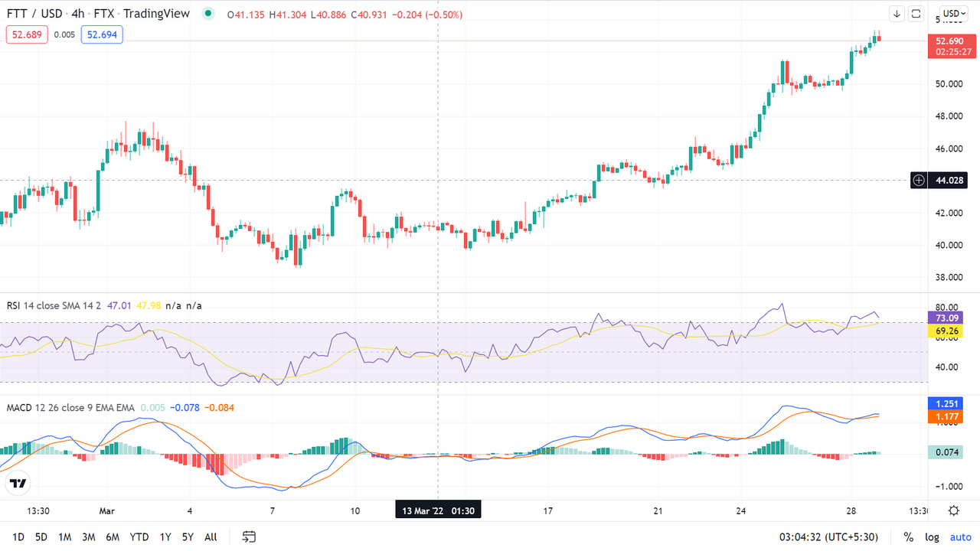Viewport: 980px width, 551px height.
Task: Click the green market status dot
Action: (x=207, y=14)
